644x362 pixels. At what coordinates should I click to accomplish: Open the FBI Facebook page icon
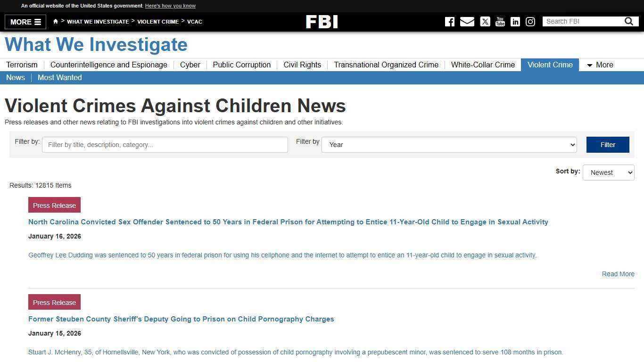pos(449,22)
